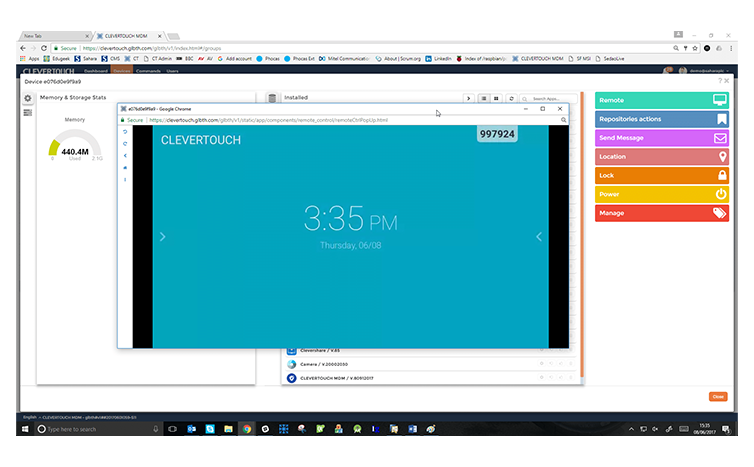Click the zoom magnifier in remote popup address bar
The width and height of the screenshot is (754, 467).
tap(563, 120)
